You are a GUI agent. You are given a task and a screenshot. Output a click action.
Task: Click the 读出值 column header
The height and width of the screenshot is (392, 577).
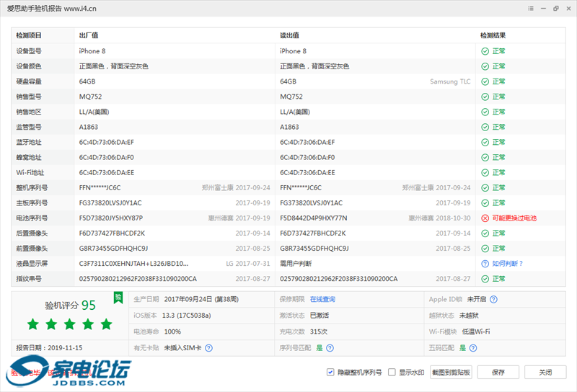click(x=290, y=36)
